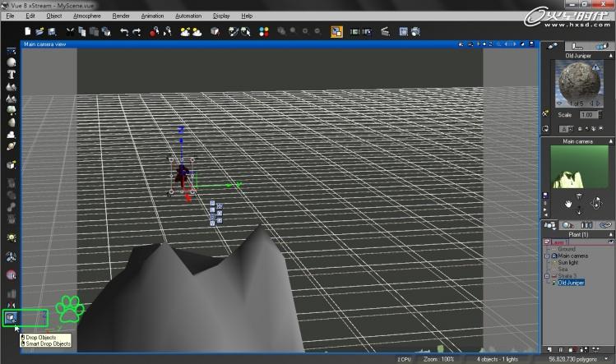Toggle the highlighted view layout icon
This screenshot has width=616, height=364.
pyautogui.click(x=336, y=31)
